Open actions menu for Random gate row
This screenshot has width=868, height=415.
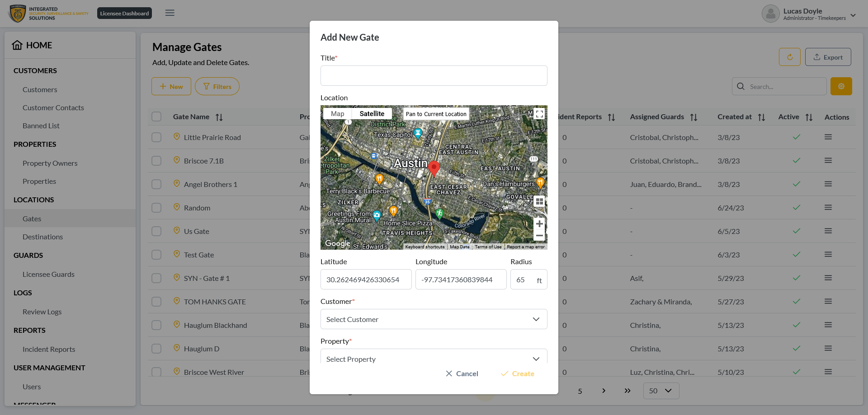828,207
